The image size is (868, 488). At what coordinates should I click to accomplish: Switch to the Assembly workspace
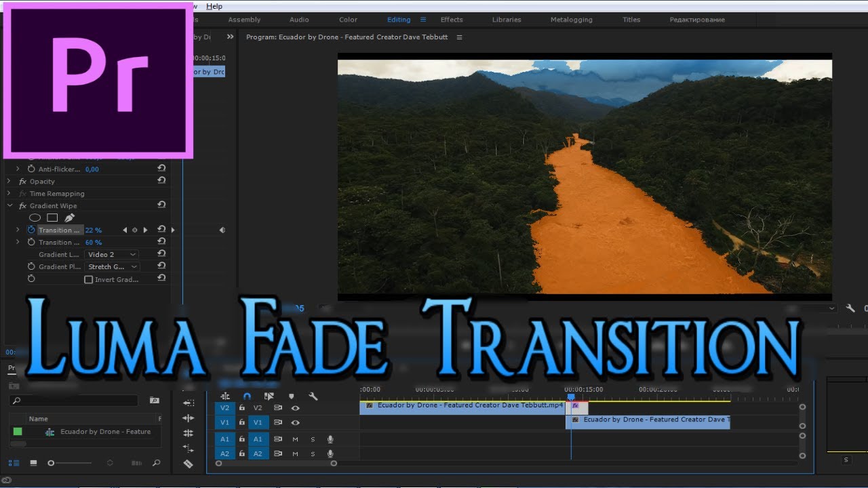(244, 20)
